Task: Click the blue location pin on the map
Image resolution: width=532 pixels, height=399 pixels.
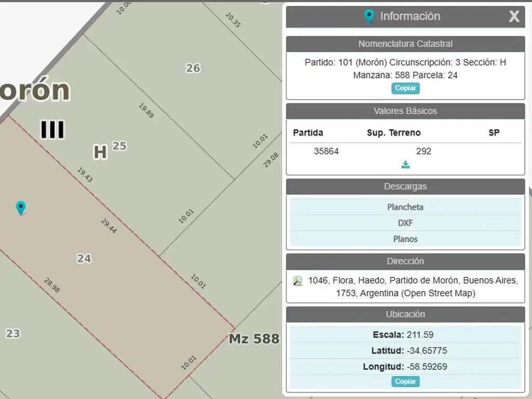Action: (20, 208)
